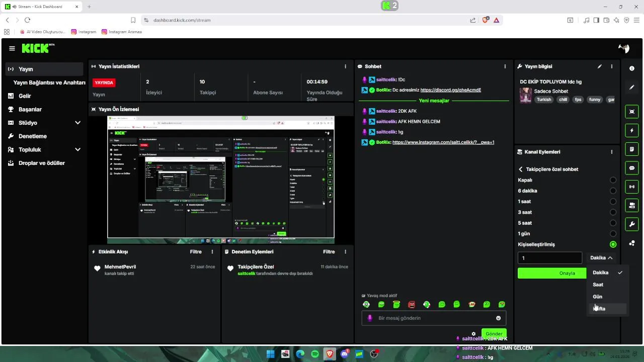Click the three-dots icon below the wrench
This screenshot has width=644, height=362.
click(632, 243)
